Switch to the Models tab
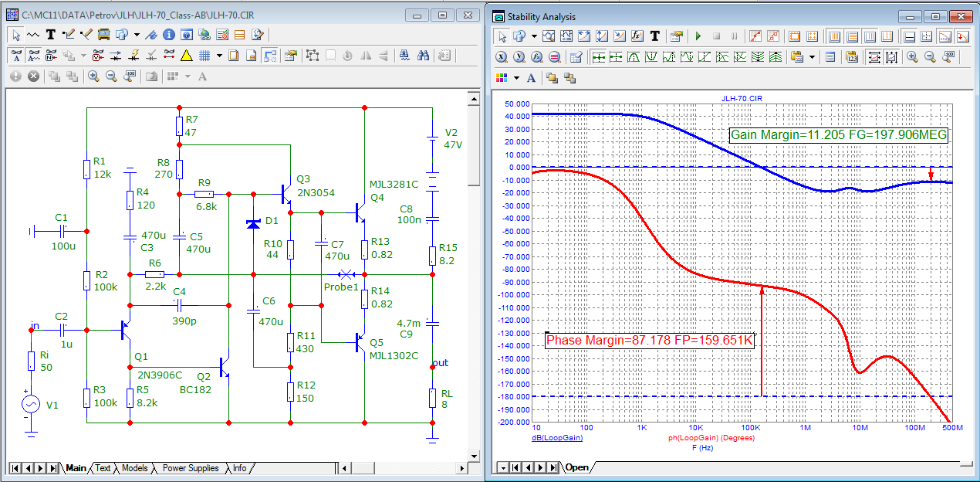The width and height of the screenshot is (980, 482). [134, 468]
